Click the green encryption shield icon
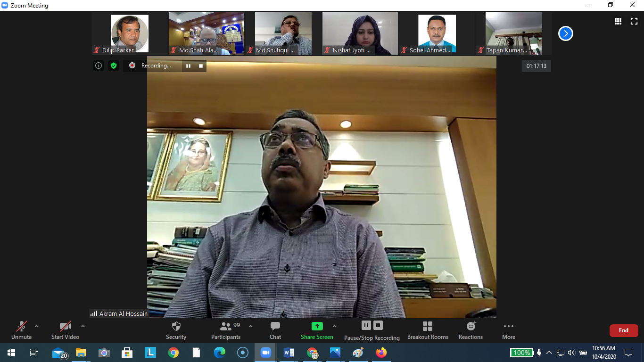This screenshot has width=644, height=362. tap(113, 66)
